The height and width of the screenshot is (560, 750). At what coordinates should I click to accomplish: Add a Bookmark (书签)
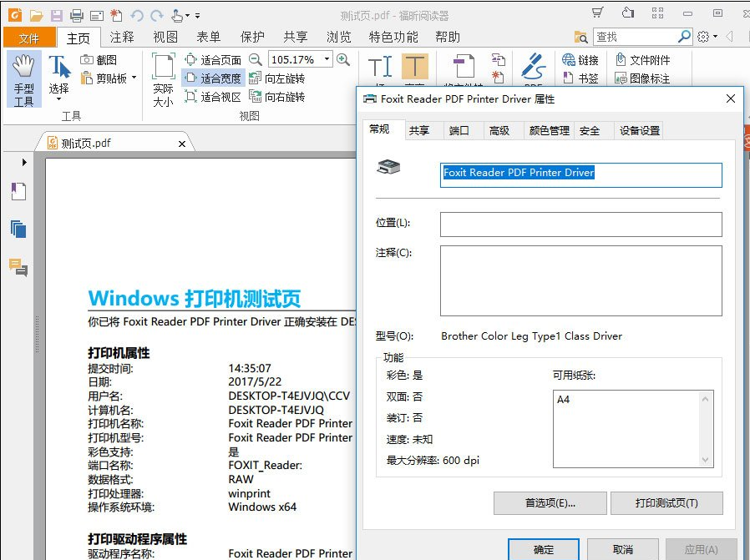coord(580,78)
